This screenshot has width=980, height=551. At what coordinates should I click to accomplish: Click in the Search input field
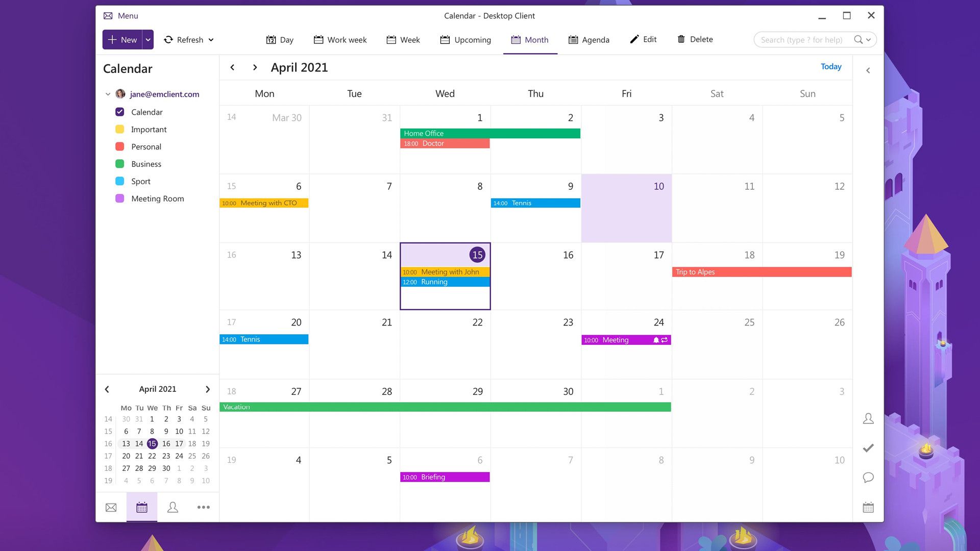(x=801, y=39)
